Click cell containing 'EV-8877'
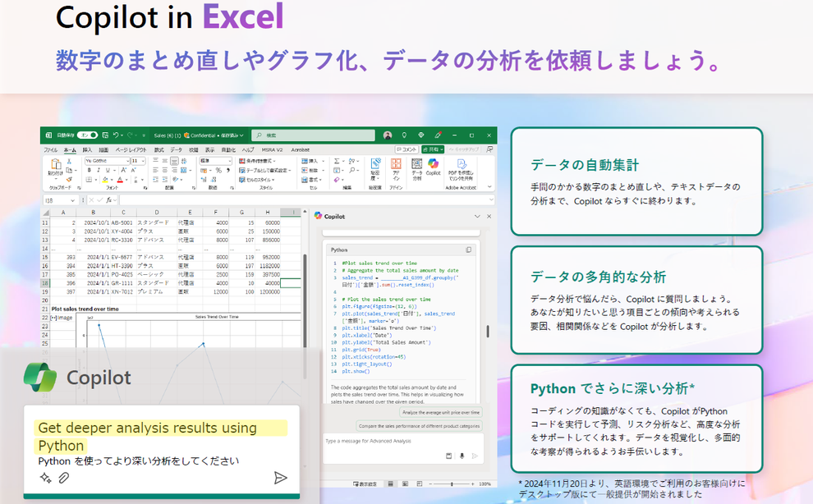The height and width of the screenshot is (504, 813). click(x=122, y=257)
